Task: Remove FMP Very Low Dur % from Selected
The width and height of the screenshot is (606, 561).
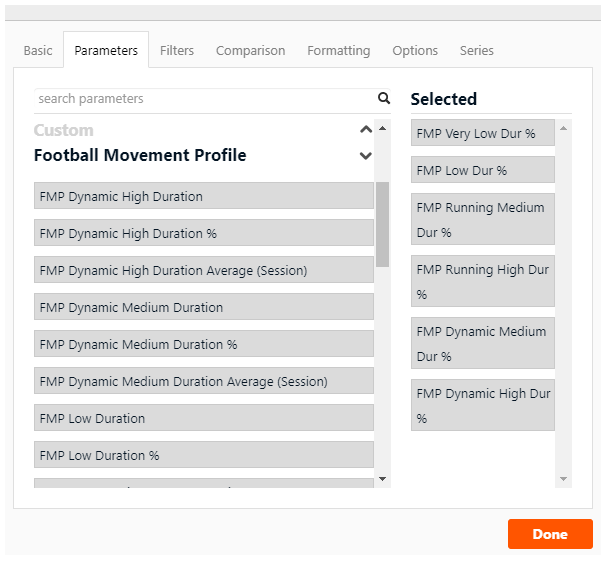Action: tap(482, 133)
